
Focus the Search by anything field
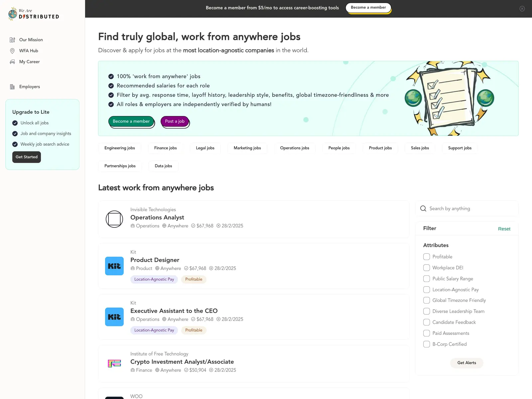(x=467, y=208)
